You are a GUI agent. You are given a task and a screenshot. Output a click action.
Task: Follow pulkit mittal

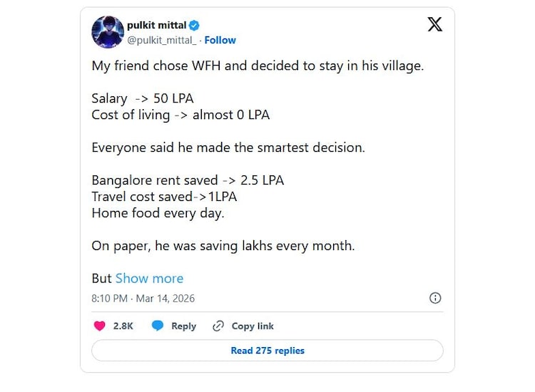[x=220, y=40]
